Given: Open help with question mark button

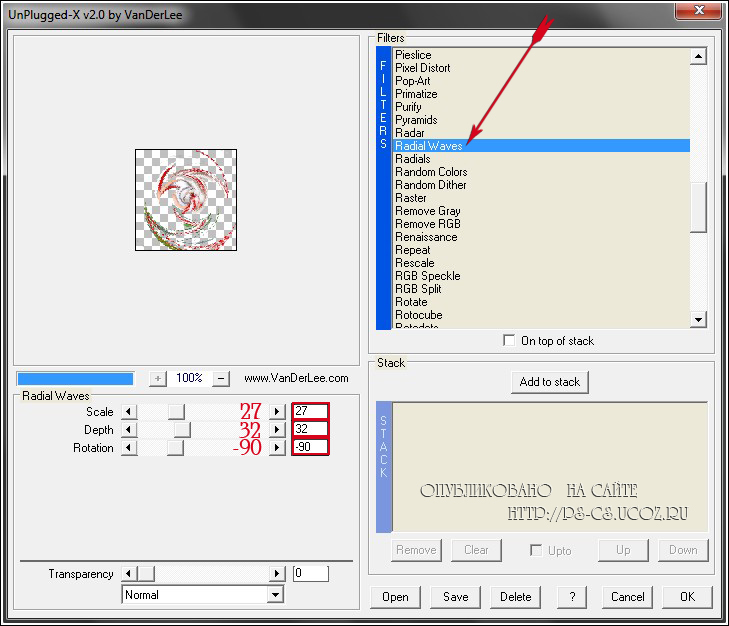Looking at the screenshot, I should tap(572, 597).
